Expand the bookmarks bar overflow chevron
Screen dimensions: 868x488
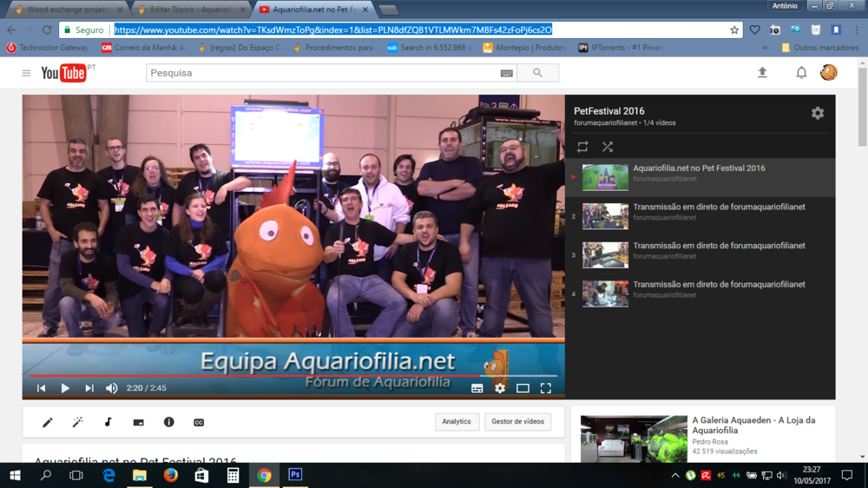tap(765, 48)
